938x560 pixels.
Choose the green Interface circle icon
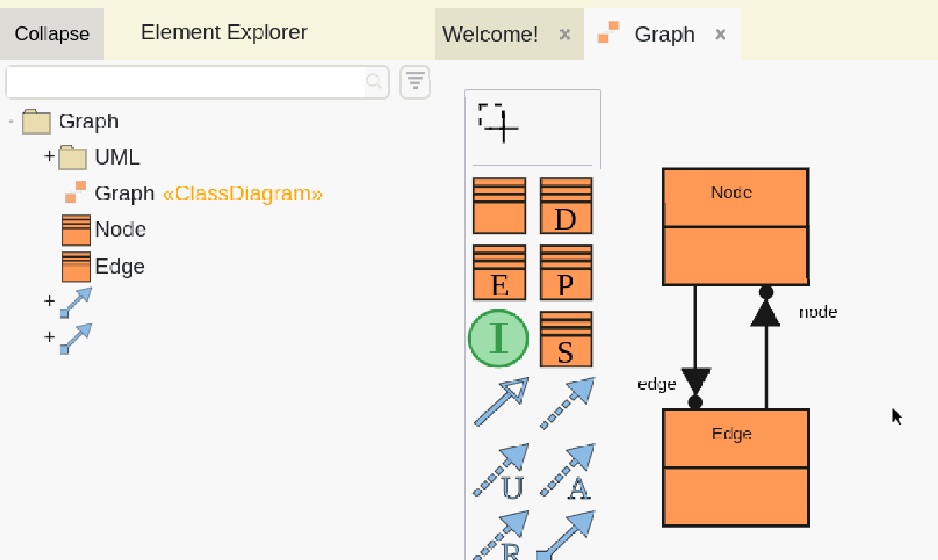pyautogui.click(x=498, y=339)
